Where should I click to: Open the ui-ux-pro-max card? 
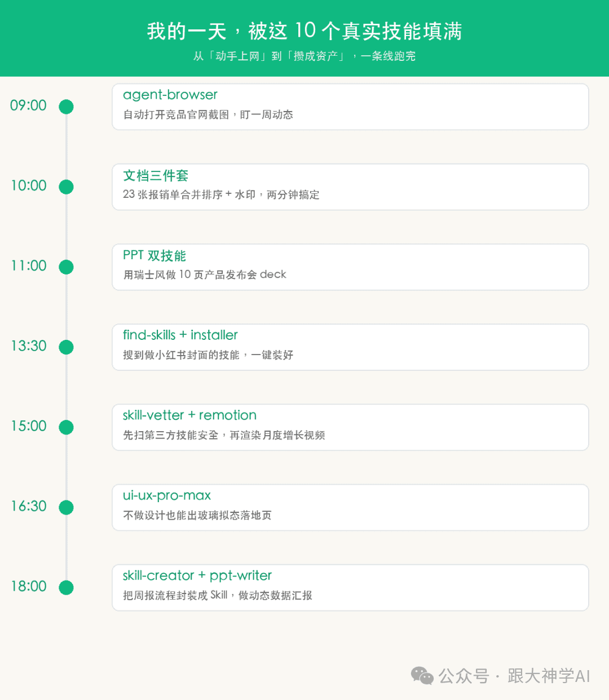[350, 507]
